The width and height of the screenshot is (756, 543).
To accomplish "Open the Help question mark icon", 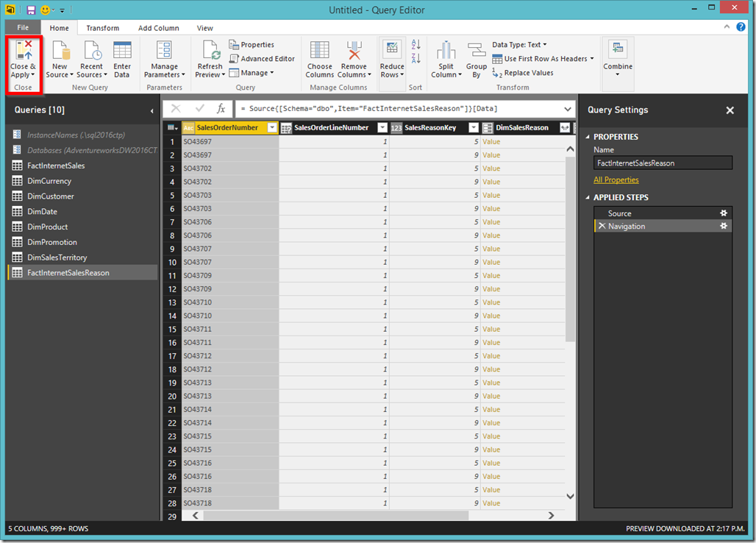I will click(741, 27).
